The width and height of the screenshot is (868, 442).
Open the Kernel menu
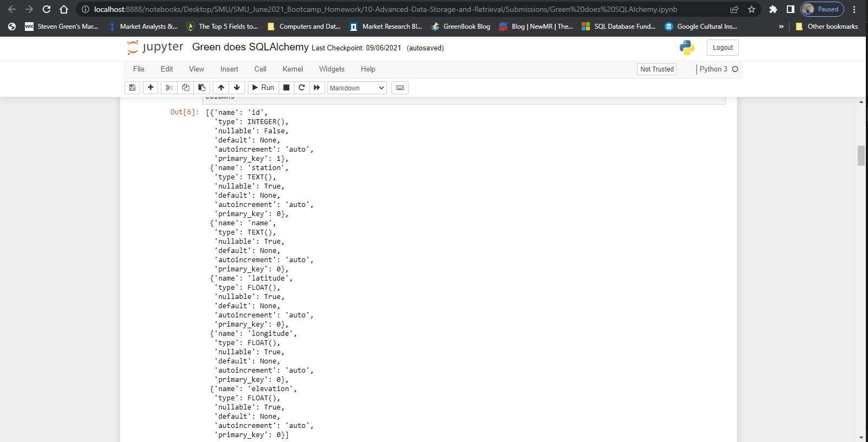tap(293, 69)
